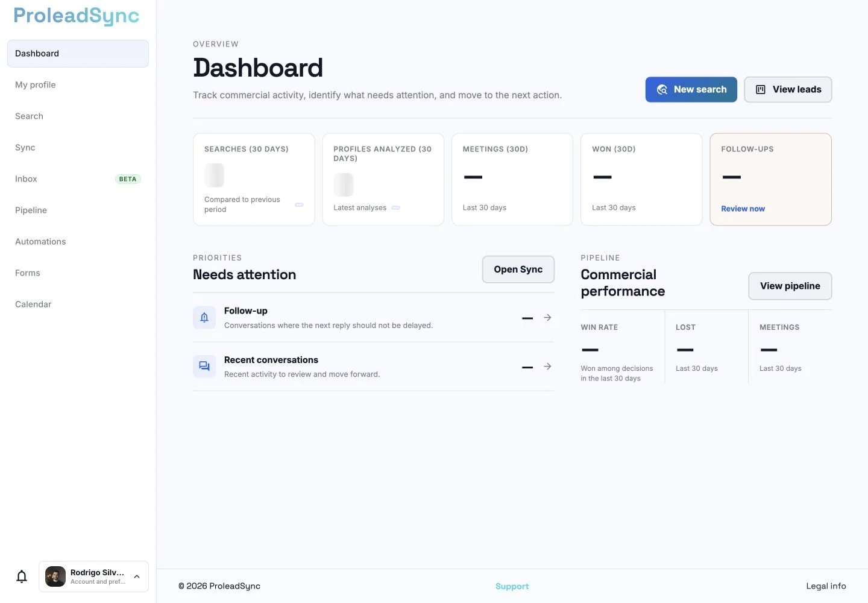
Task: Click the arrow on Follow-up row
Action: (x=547, y=318)
